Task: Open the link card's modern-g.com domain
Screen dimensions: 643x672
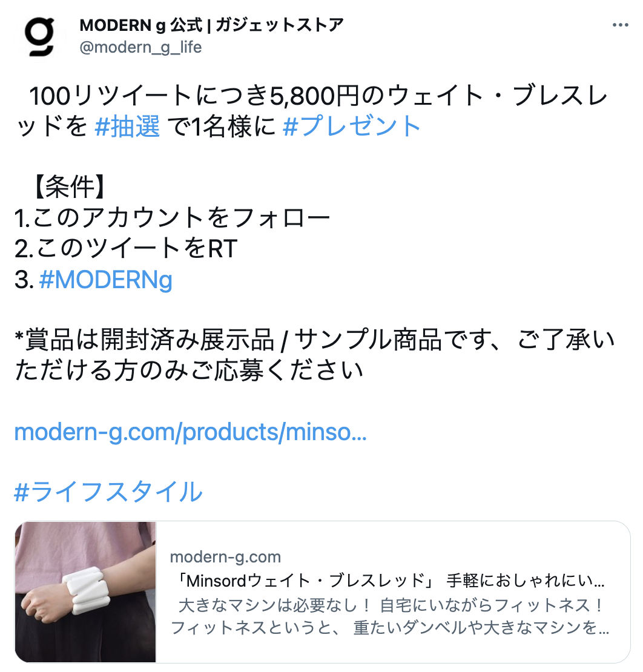Action: pyautogui.click(x=225, y=557)
